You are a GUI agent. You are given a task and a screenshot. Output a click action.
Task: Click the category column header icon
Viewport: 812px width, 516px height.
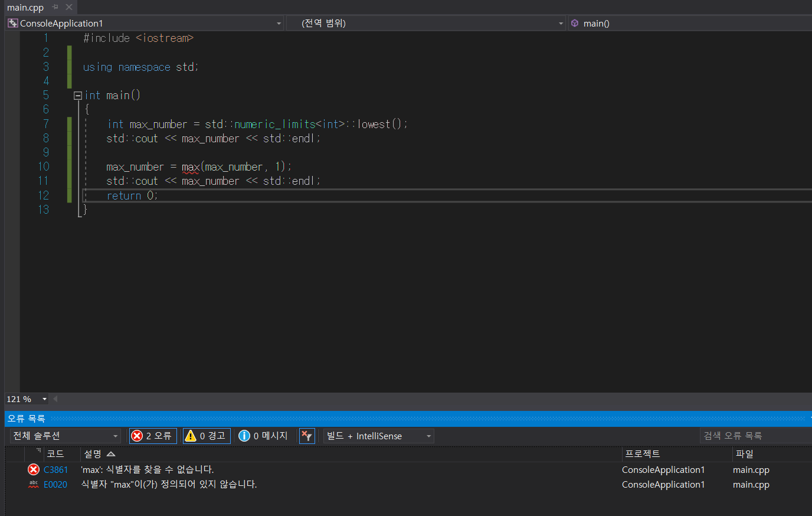tap(38, 452)
